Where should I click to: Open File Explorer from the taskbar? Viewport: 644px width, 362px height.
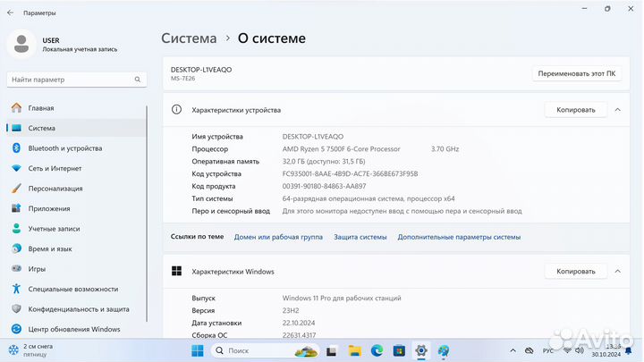point(354,351)
